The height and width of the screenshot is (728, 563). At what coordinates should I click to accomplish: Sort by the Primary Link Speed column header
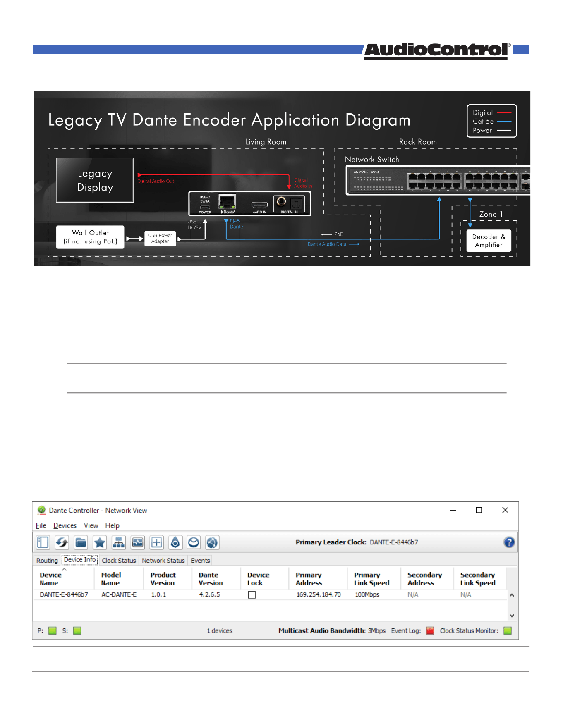click(x=374, y=579)
